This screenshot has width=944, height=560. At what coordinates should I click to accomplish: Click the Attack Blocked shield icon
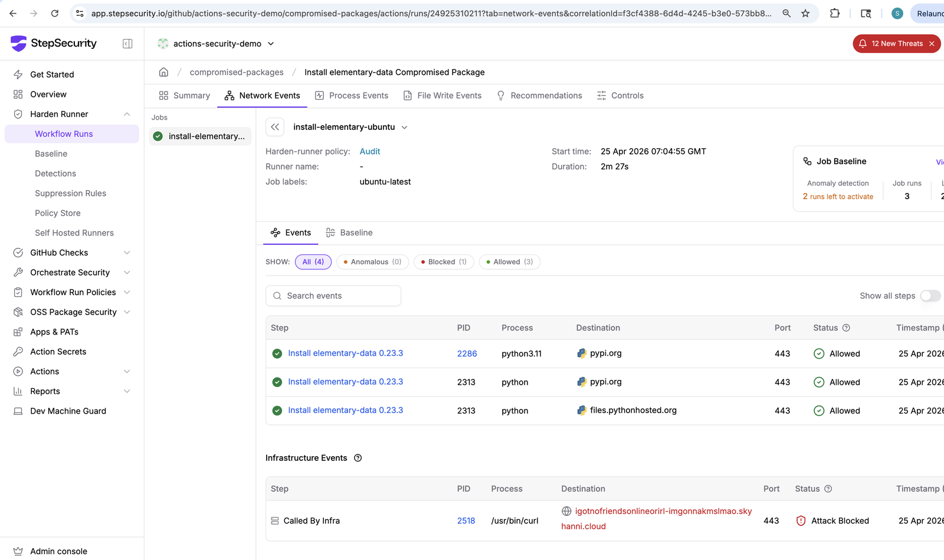[x=801, y=521]
